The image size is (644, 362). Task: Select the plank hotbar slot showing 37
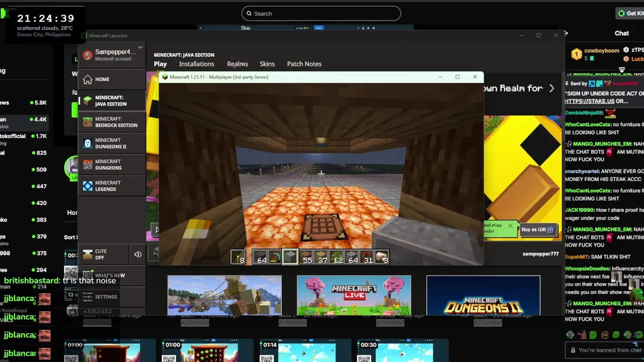pyautogui.click(x=321, y=257)
